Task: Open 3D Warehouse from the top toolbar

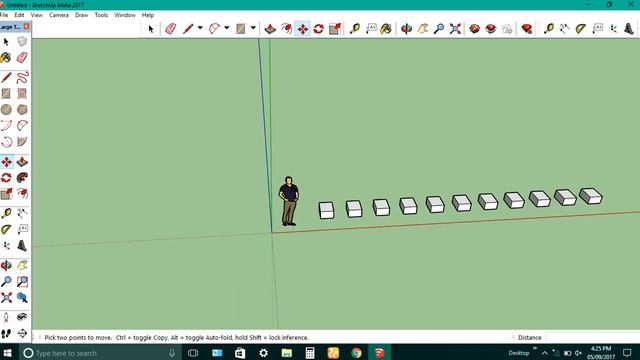Action: (474, 29)
